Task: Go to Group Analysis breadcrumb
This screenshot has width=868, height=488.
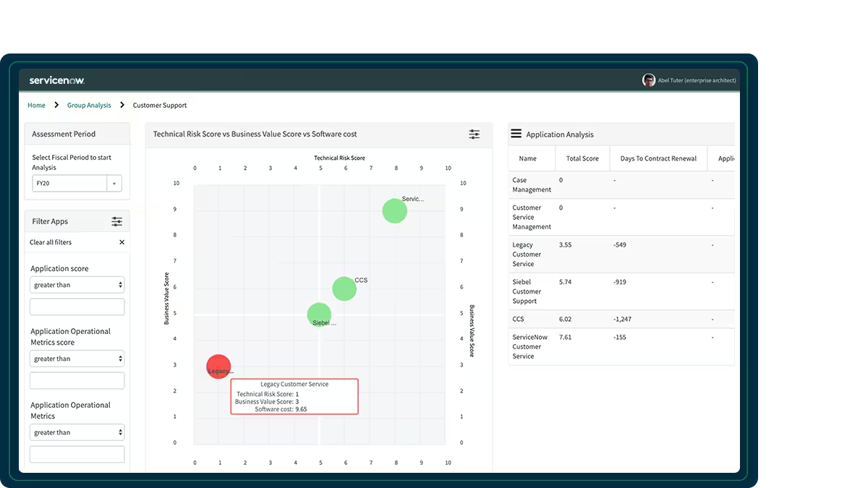Action: (x=88, y=105)
